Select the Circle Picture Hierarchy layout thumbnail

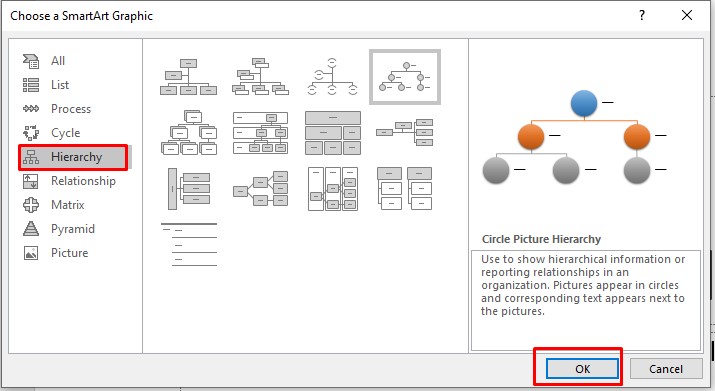(405, 77)
